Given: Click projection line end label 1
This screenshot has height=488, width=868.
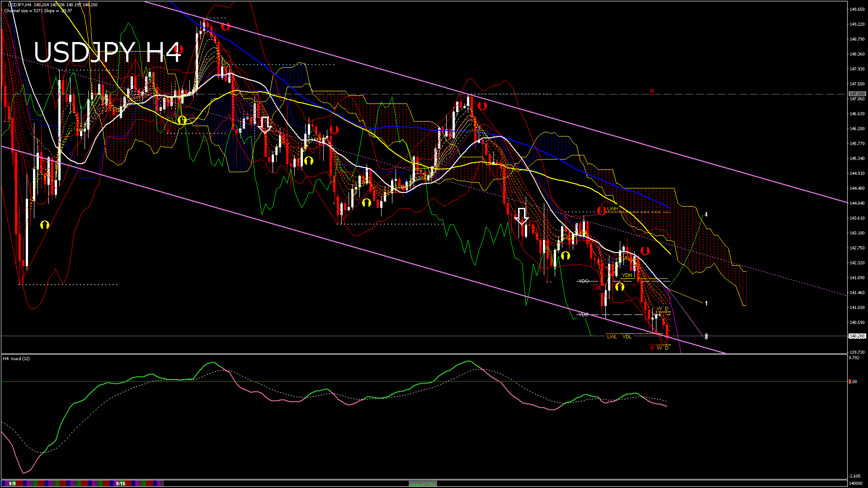Looking at the screenshot, I should coord(706,304).
